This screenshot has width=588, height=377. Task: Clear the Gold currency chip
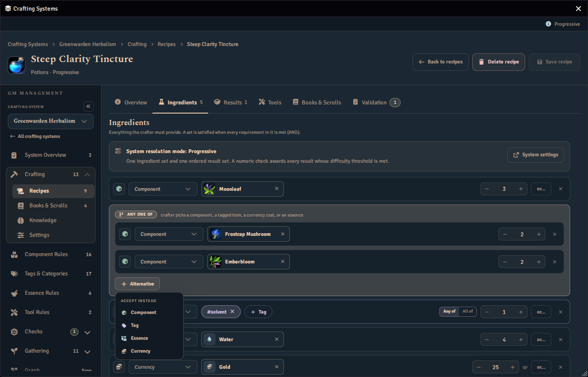click(x=277, y=367)
